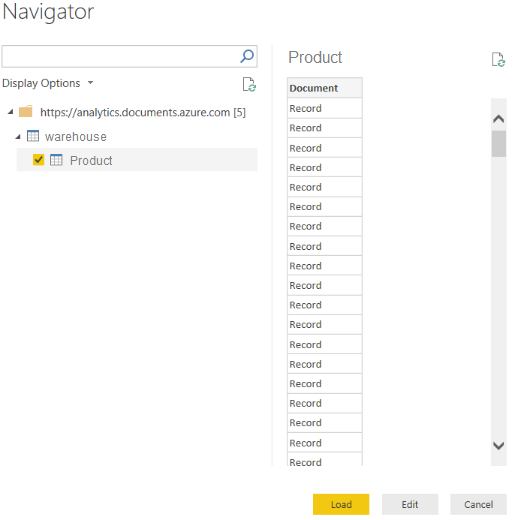Uncheck the Product checkbox

tap(39, 160)
